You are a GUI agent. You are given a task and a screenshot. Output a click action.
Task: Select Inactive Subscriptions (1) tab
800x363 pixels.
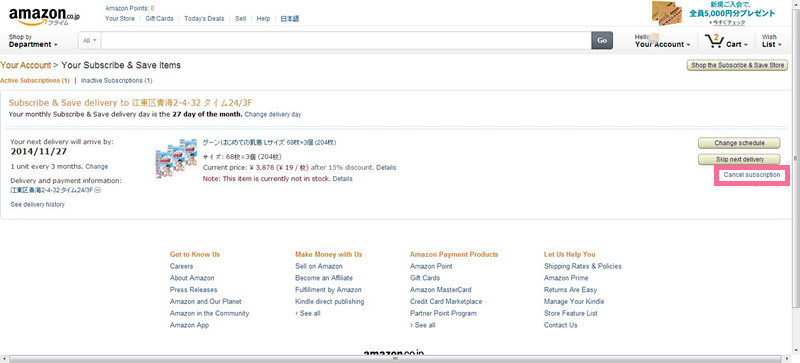coord(116,81)
